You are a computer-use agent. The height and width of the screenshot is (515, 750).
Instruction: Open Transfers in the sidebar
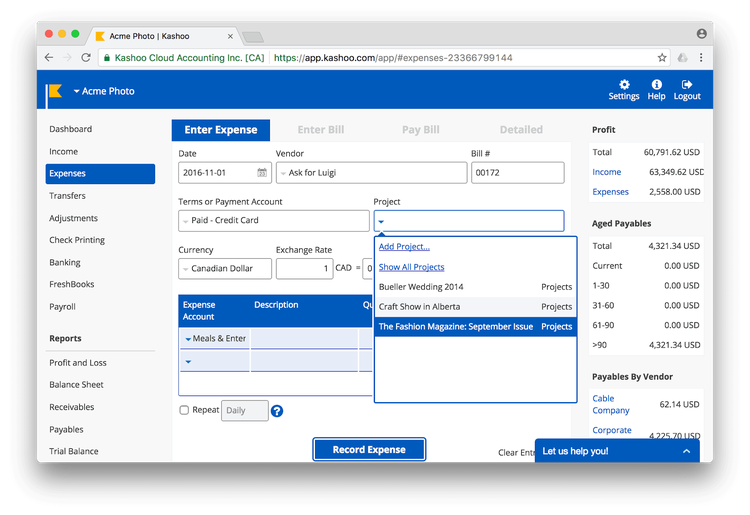(x=67, y=196)
